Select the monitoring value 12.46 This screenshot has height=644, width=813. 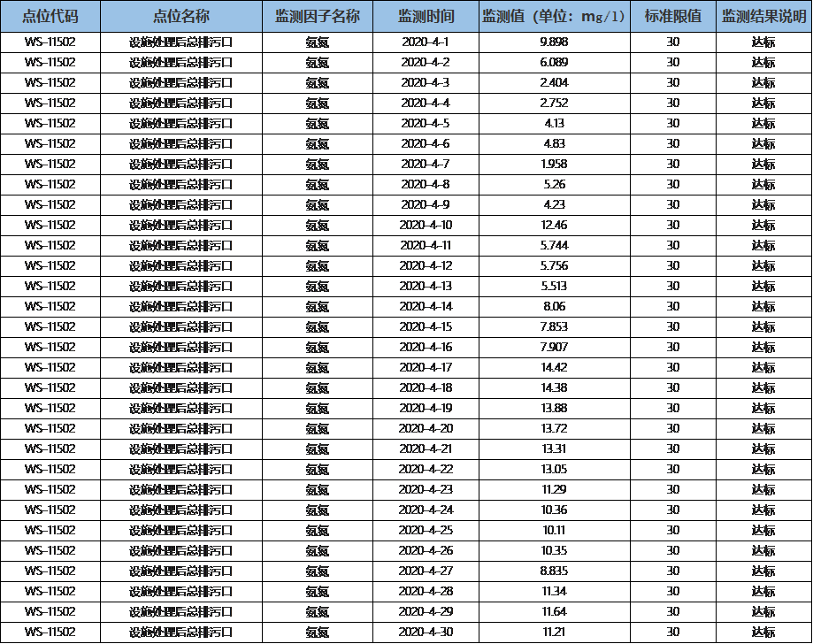point(555,225)
